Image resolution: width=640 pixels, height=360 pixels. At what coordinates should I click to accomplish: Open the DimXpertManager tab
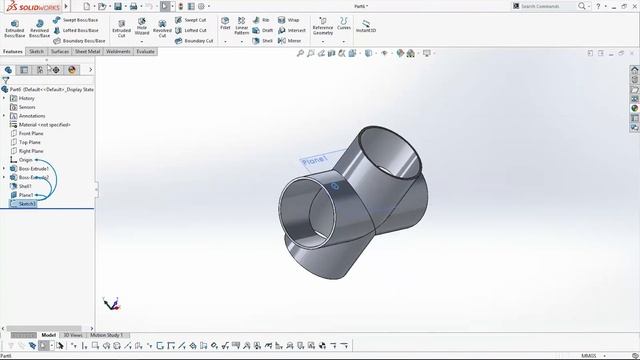[56, 70]
